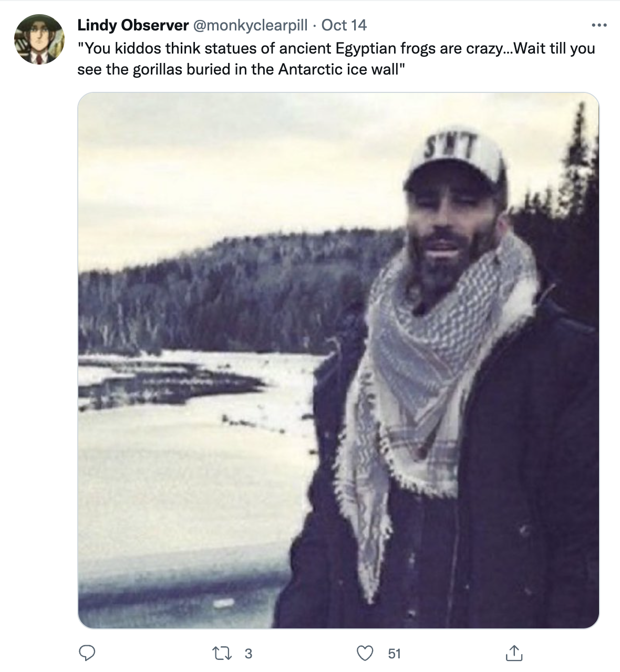
Task: Click the like count 51
Action: [x=394, y=654]
